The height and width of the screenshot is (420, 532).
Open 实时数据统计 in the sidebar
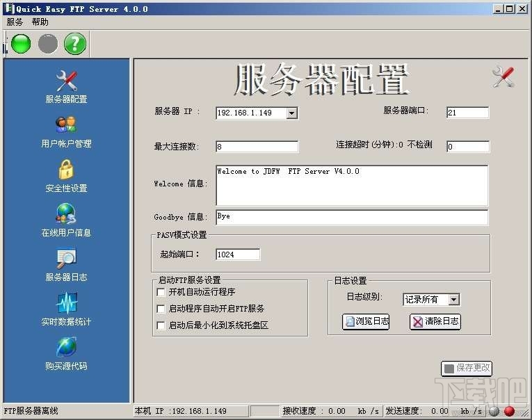coord(67,309)
